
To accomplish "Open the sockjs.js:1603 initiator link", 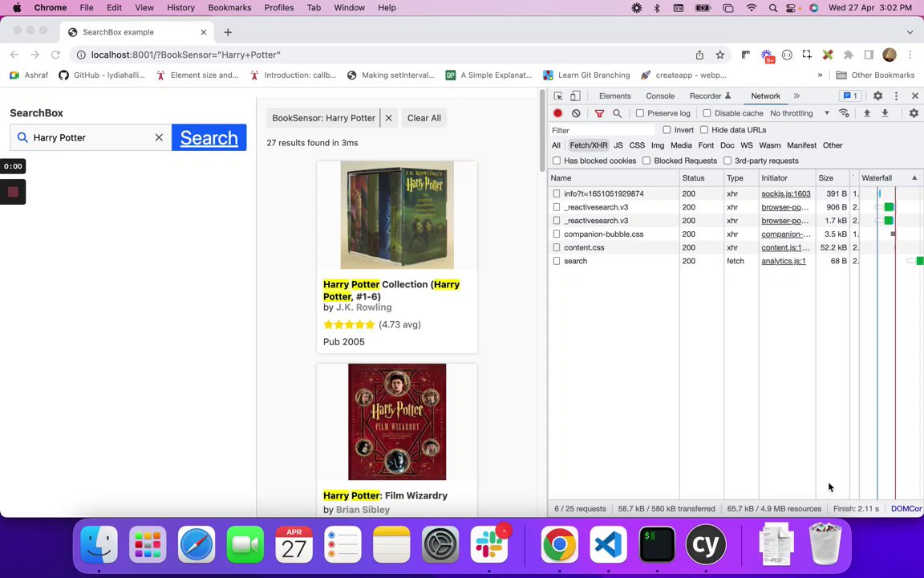I will point(785,193).
